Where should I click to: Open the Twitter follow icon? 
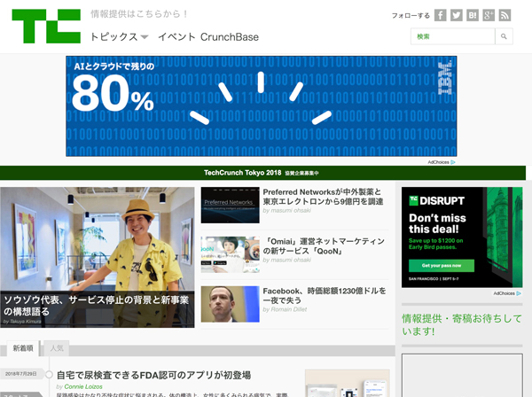[457, 15]
